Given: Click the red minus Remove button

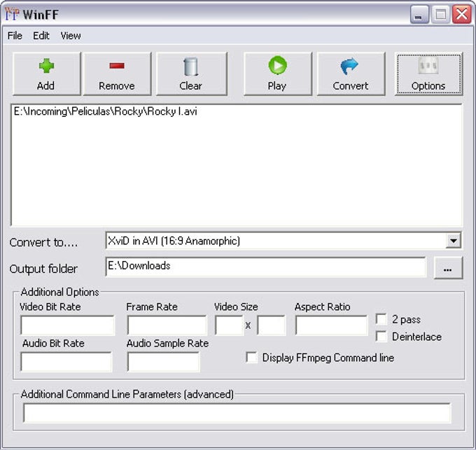Looking at the screenshot, I should pyautogui.click(x=117, y=73).
